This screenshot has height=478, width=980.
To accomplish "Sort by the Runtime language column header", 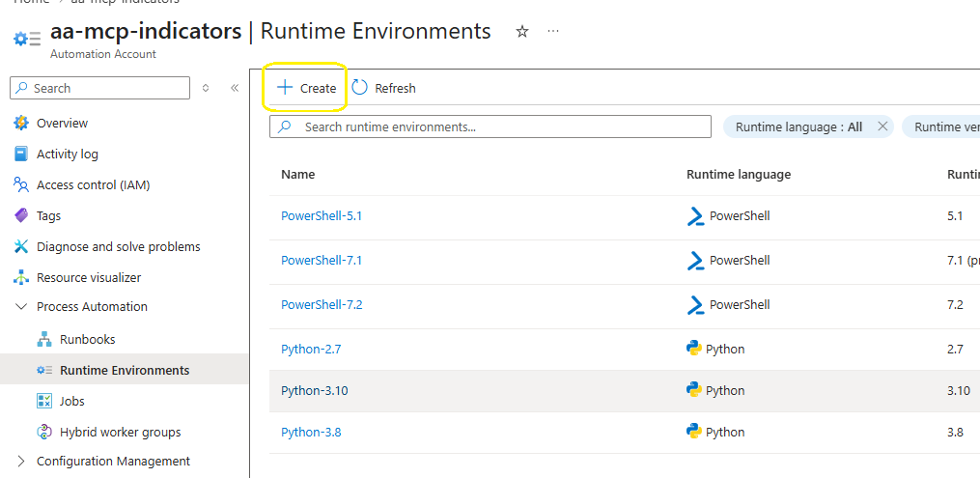I will (x=739, y=175).
